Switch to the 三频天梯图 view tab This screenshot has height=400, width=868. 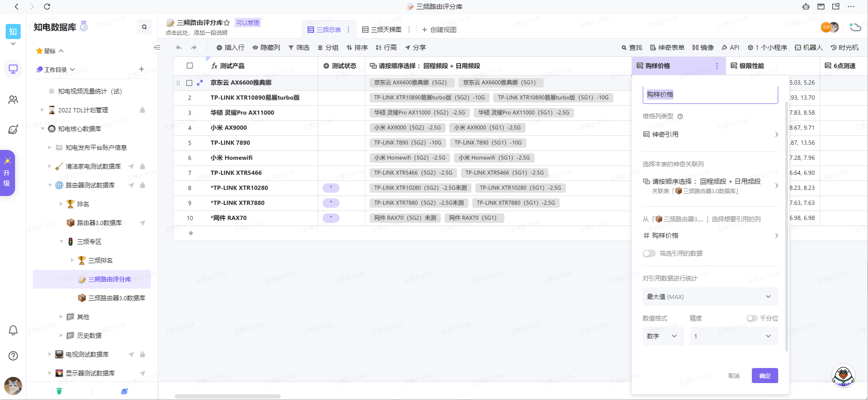pyautogui.click(x=382, y=30)
